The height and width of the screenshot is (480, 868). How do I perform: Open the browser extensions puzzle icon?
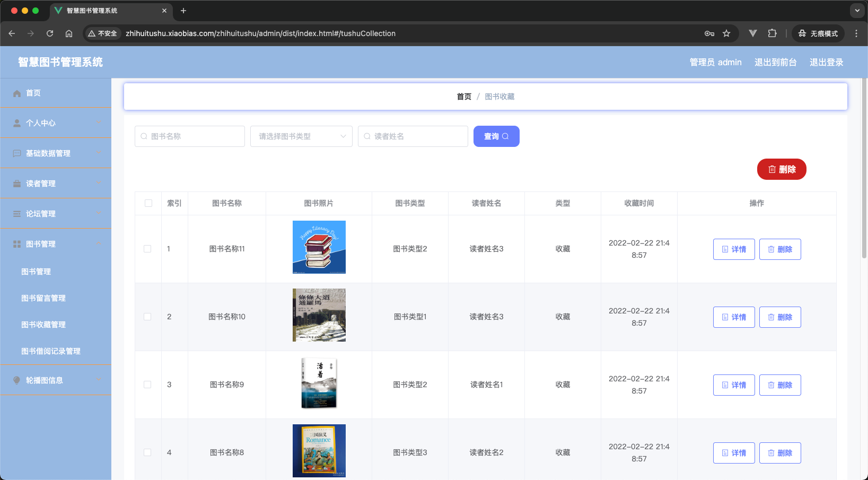772,33
